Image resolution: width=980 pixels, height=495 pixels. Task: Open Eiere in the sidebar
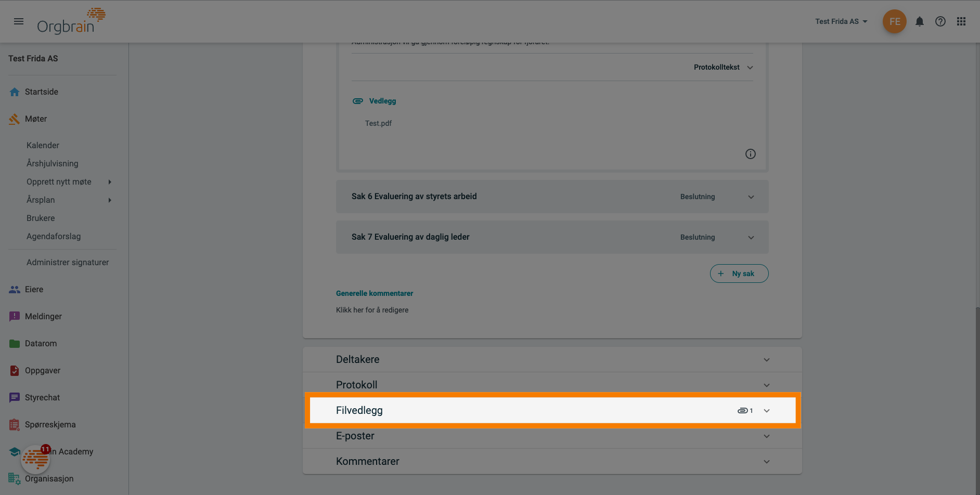pyautogui.click(x=34, y=290)
